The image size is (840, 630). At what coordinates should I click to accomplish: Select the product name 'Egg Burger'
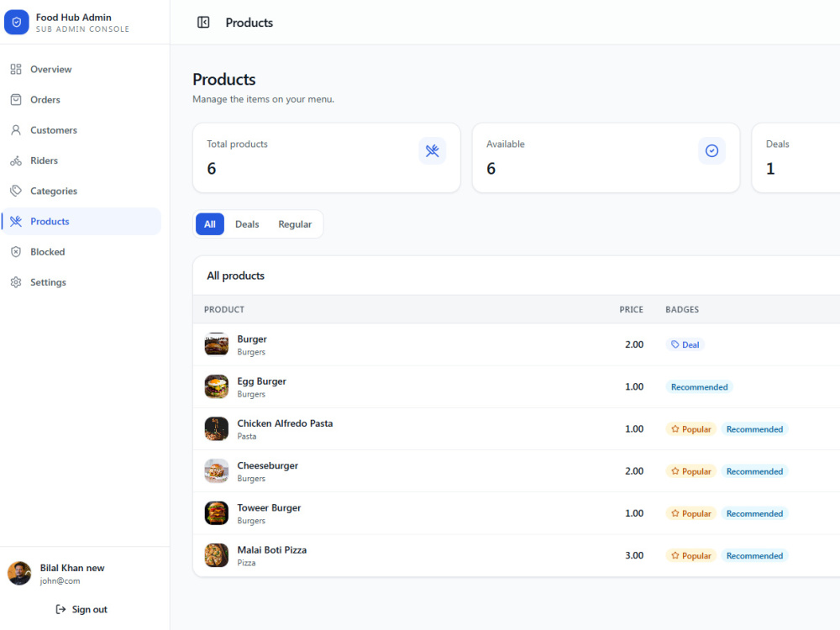pos(261,381)
